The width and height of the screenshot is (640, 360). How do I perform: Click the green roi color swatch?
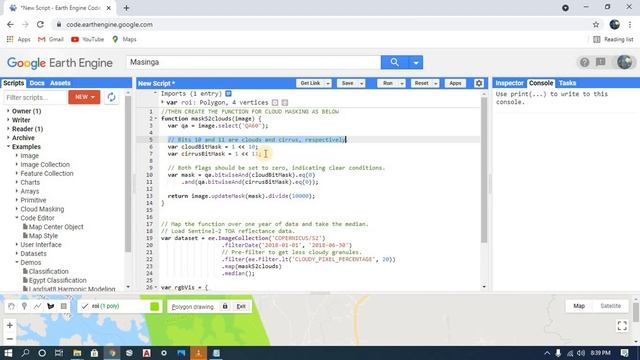(x=155, y=306)
